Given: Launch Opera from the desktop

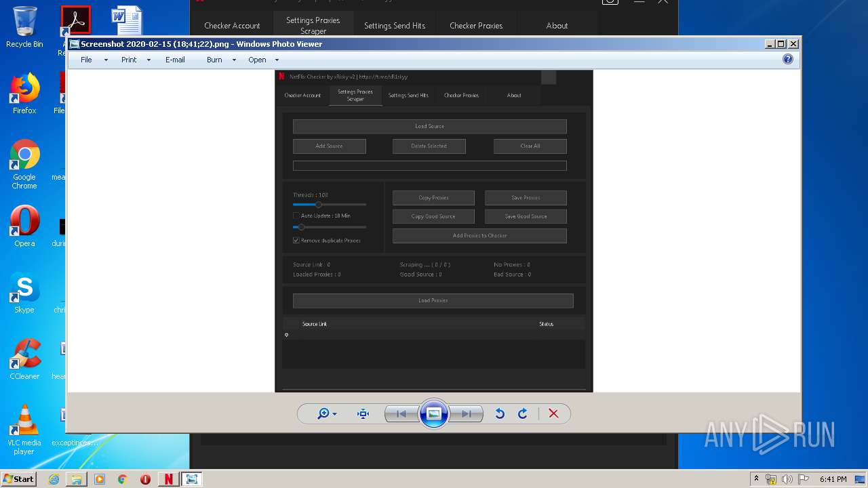Looking at the screenshot, I should coord(24,226).
